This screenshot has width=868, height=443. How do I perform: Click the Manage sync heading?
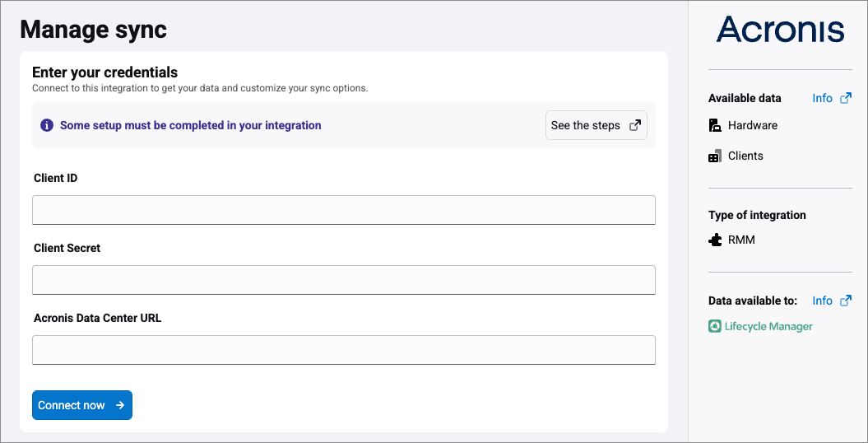[93, 30]
